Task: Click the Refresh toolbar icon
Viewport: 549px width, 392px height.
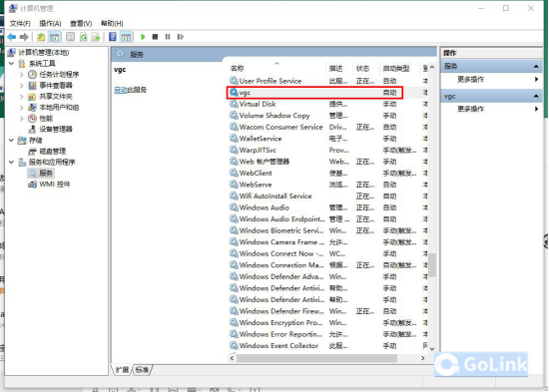Action: [83, 37]
